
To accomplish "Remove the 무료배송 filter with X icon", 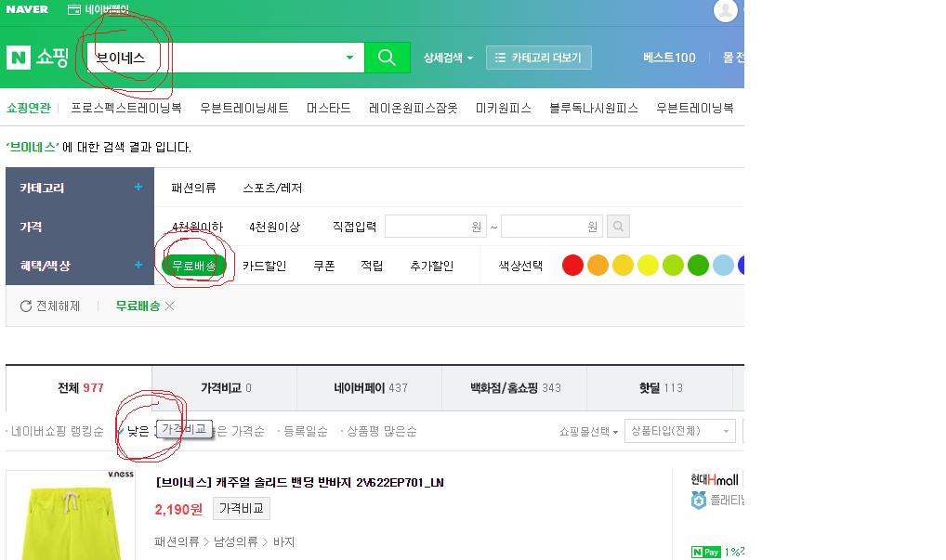I will tap(170, 306).
